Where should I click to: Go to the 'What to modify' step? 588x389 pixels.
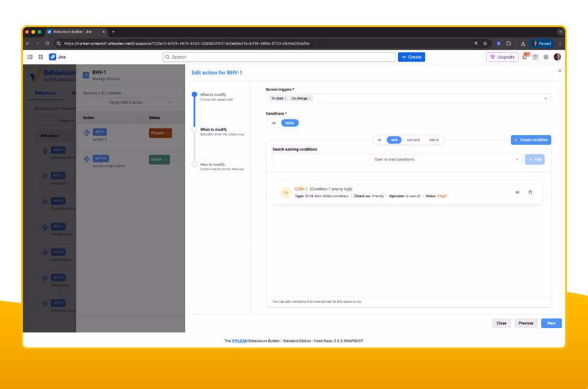point(213,96)
